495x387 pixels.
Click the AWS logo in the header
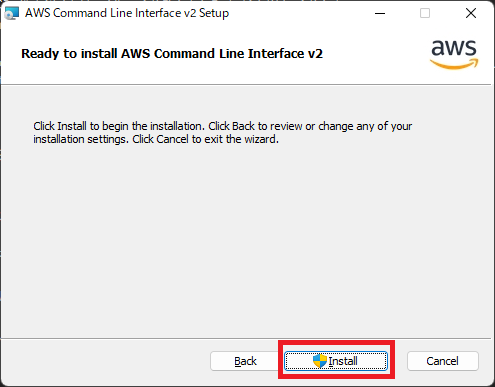click(454, 54)
